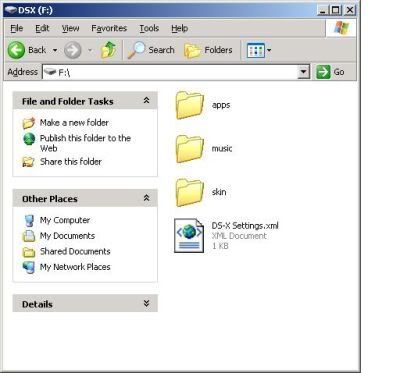Go up one folder level icon

click(x=108, y=50)
